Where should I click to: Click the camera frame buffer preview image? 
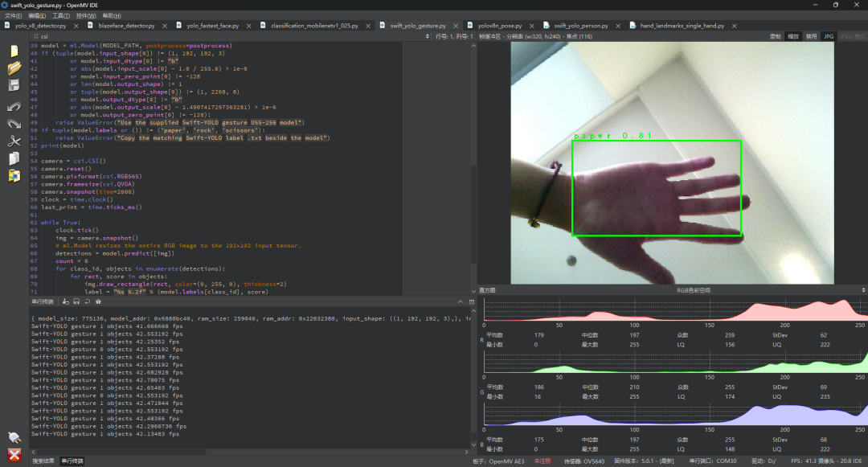672,163
